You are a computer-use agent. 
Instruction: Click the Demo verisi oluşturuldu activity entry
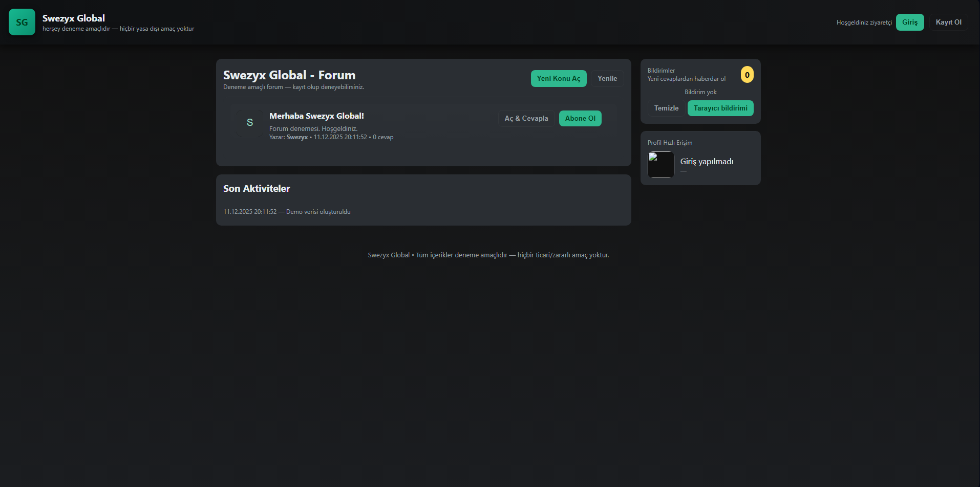point(287,212)
